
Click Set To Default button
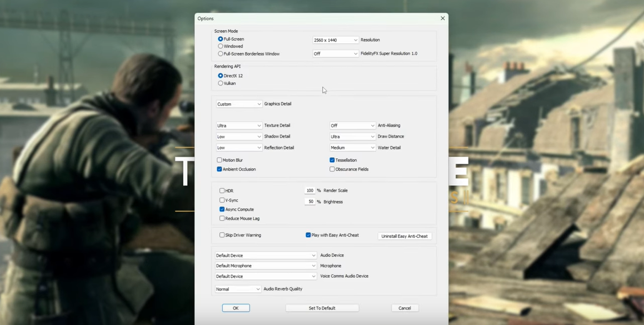322,308
